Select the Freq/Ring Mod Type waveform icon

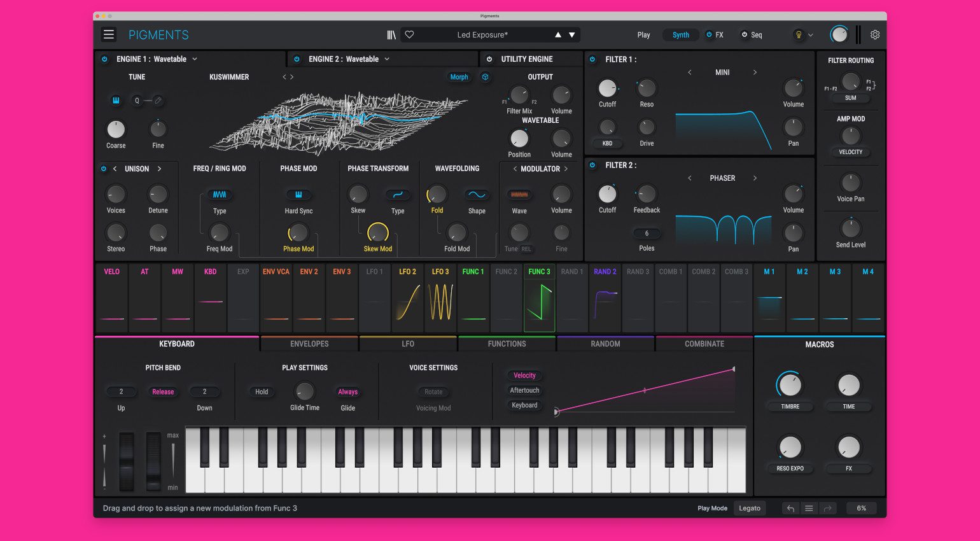(220, 195)
